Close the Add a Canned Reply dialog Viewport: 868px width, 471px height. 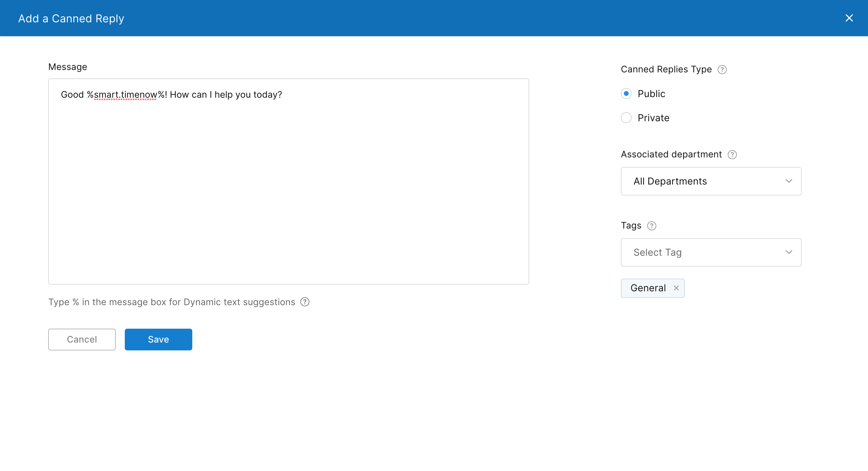[x=849, y=18]
